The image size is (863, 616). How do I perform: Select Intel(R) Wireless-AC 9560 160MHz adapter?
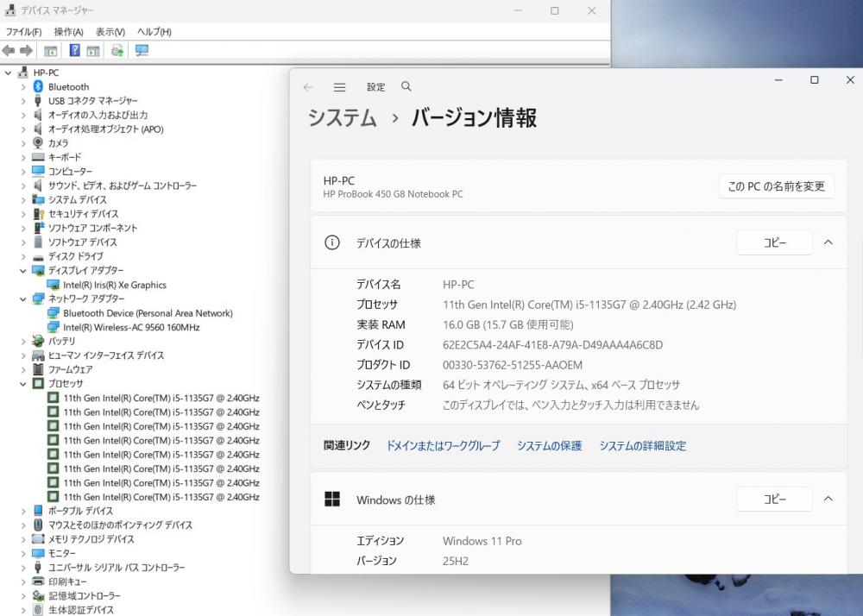(x=131, y=327)
